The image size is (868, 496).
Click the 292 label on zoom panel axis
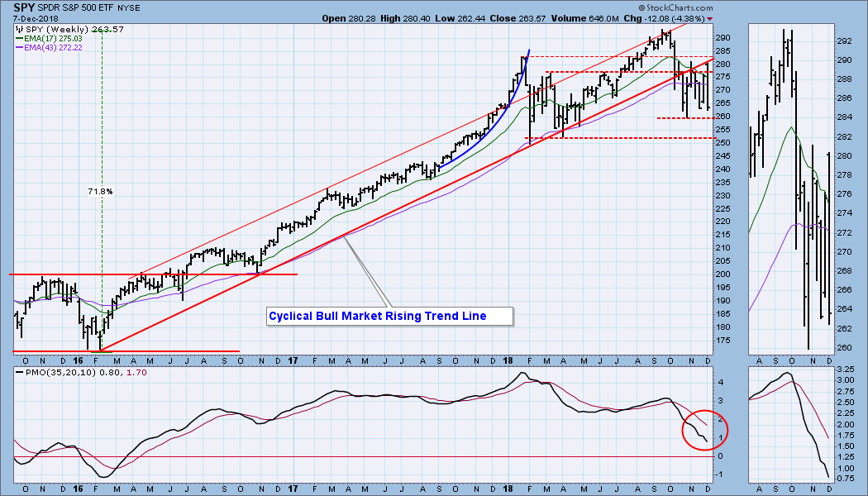coord(844,41)
